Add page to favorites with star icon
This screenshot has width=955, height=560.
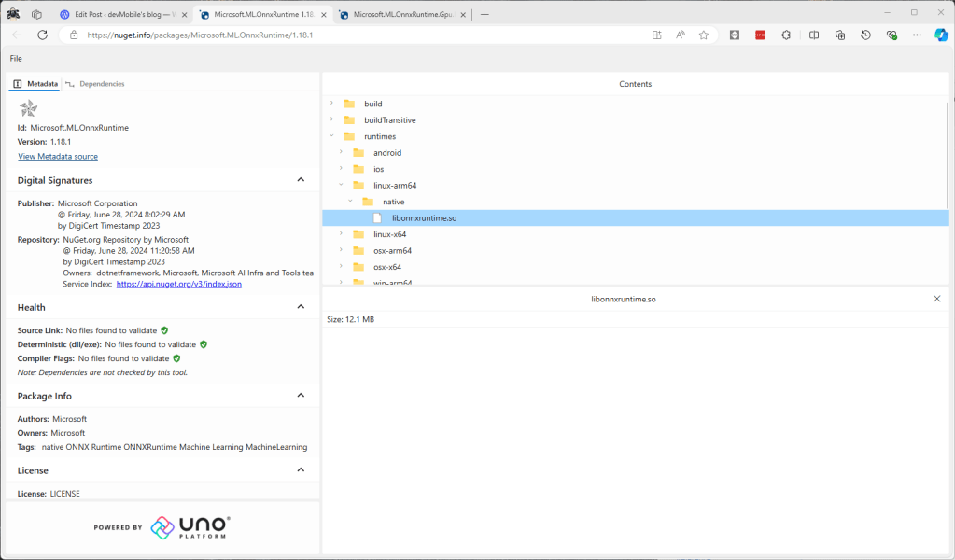tap(704, 35)
